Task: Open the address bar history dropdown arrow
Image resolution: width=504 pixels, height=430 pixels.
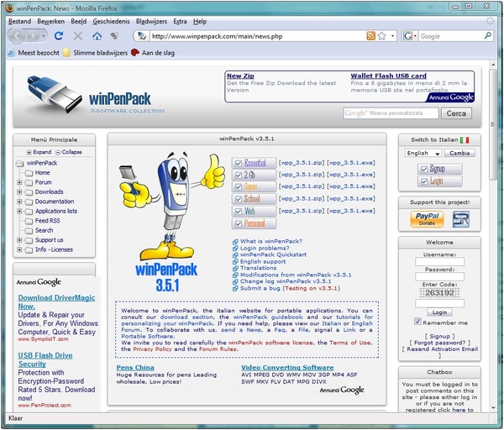Action: pyautogui.click(x=392, y=36)
